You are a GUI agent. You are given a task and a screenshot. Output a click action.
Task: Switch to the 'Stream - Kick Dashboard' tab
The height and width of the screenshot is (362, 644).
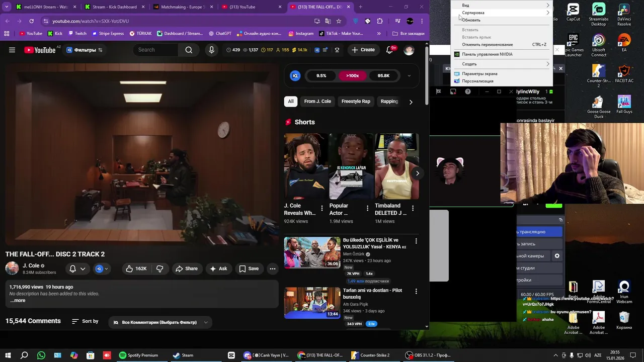tap(114, 7)
